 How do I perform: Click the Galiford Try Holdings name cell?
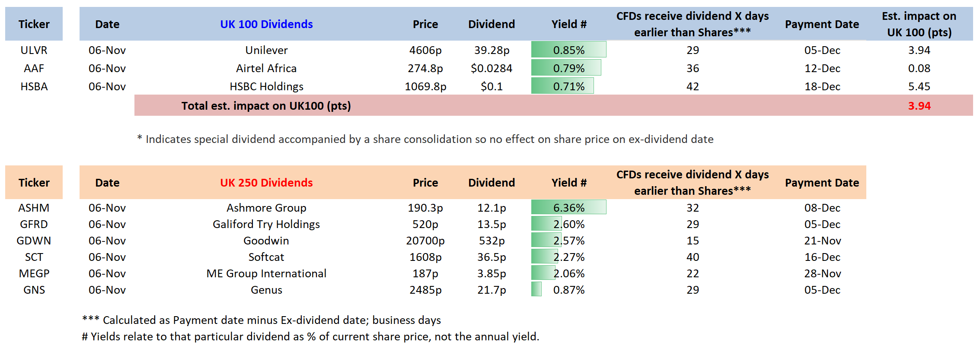266,224
